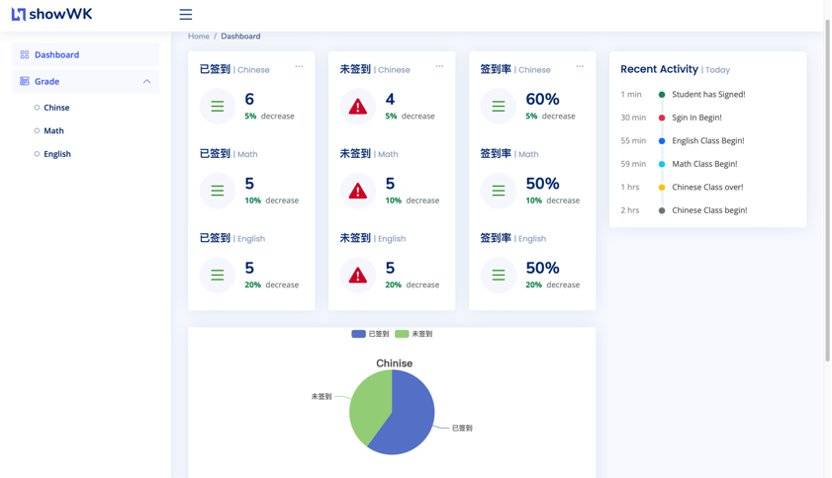Click the 50% English sign-in rate
This screenshot has height=478, width=832.
tap(542, 268)
